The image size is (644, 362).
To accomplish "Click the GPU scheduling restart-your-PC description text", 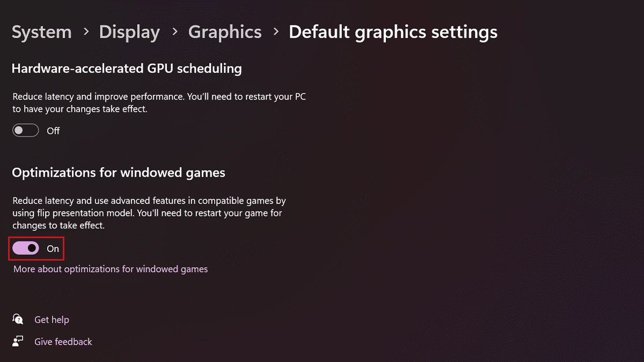I will [x=159, y=103].
